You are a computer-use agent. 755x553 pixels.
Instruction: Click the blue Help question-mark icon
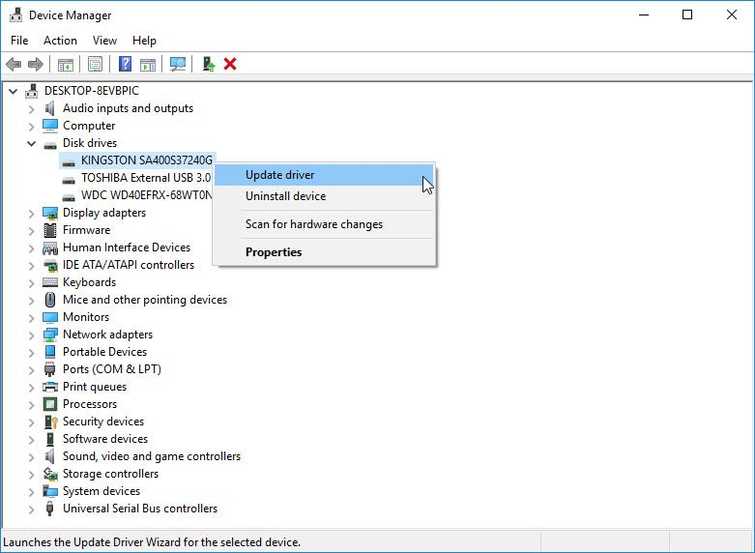pyautogui.click(x=125, y=64)
